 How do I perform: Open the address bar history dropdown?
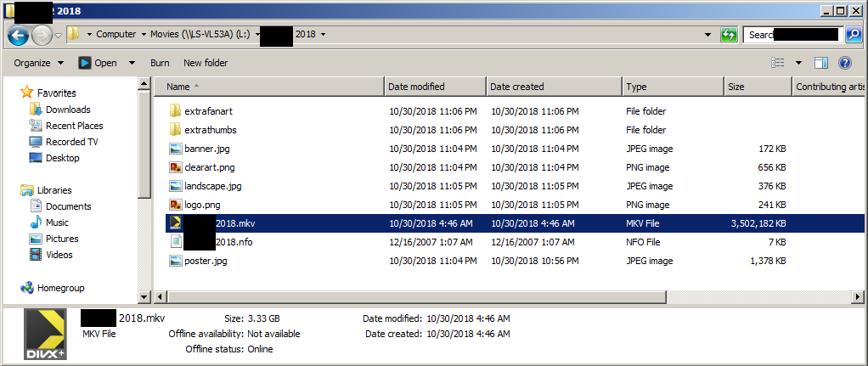click(707, 35)
